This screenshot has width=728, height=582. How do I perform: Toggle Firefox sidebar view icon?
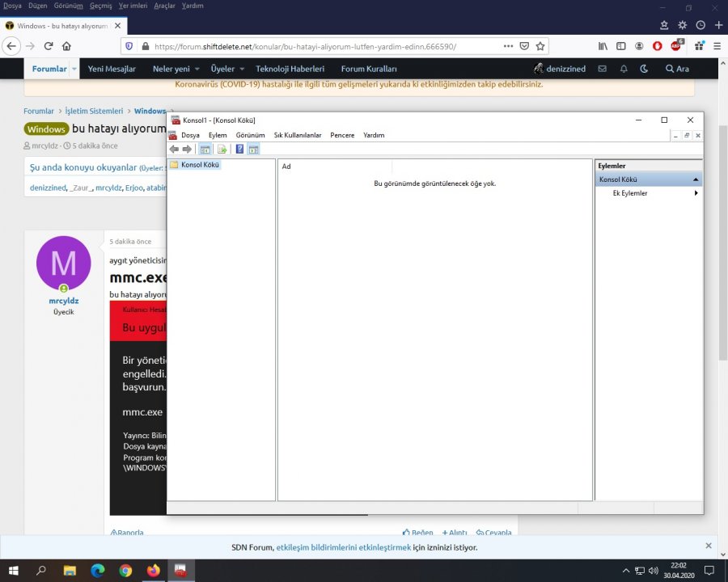pos(621,46)
